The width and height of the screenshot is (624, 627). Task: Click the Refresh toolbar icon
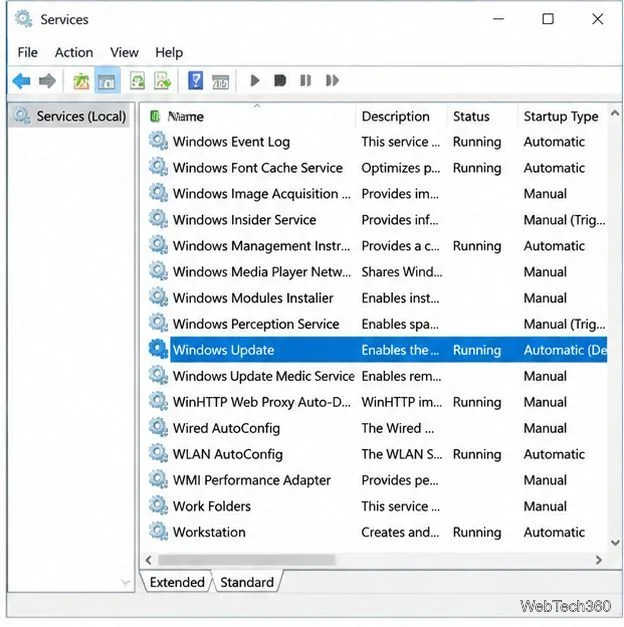[138, 81]
